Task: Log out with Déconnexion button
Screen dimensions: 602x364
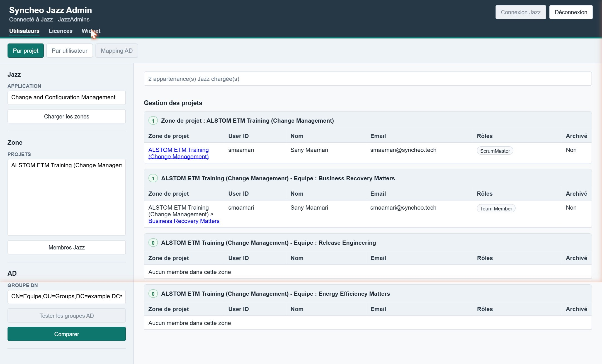Action: (x=571, y=12)
